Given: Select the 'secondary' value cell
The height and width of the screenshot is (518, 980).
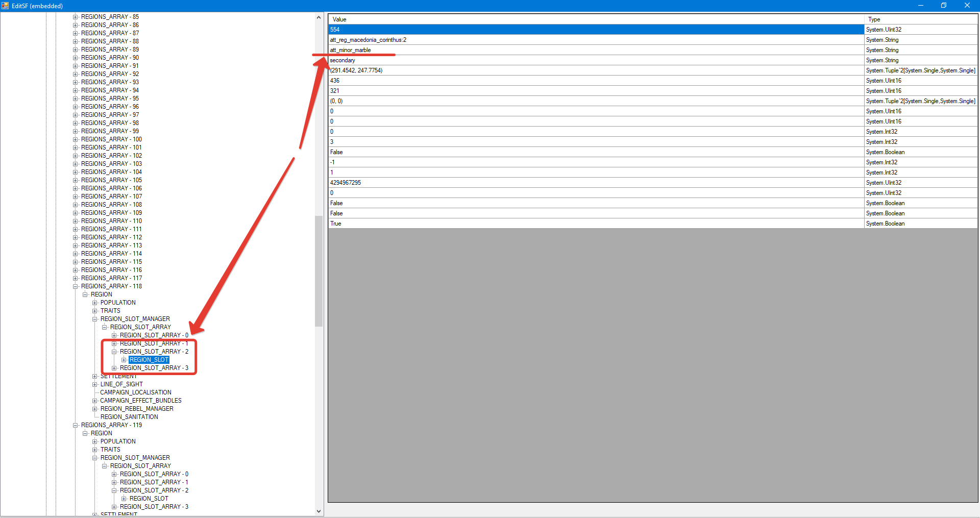Looking at the screenshot, I should tap(596, 60).
